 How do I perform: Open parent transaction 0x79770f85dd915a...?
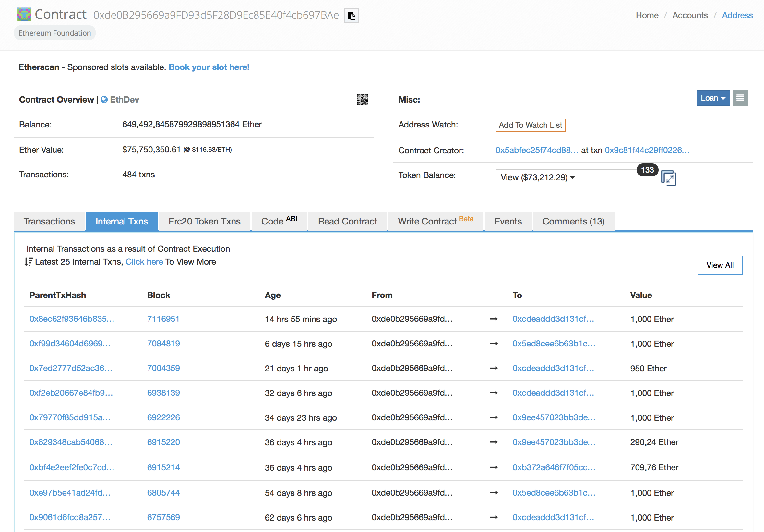69,417
